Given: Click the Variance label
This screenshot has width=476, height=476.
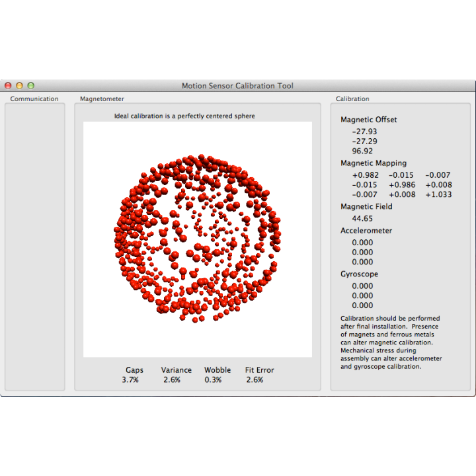Looking at the screenshot, I should click(x=177, y=370).
